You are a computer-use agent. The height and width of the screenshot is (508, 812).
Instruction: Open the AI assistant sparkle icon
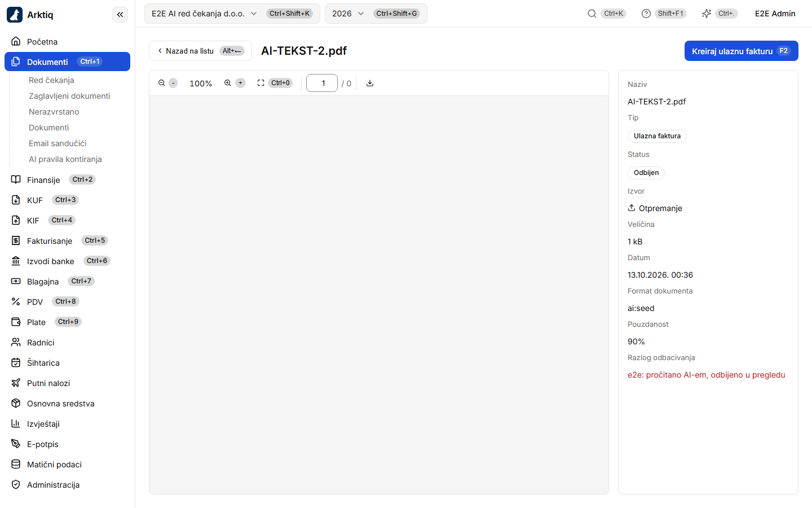[707, 14]
